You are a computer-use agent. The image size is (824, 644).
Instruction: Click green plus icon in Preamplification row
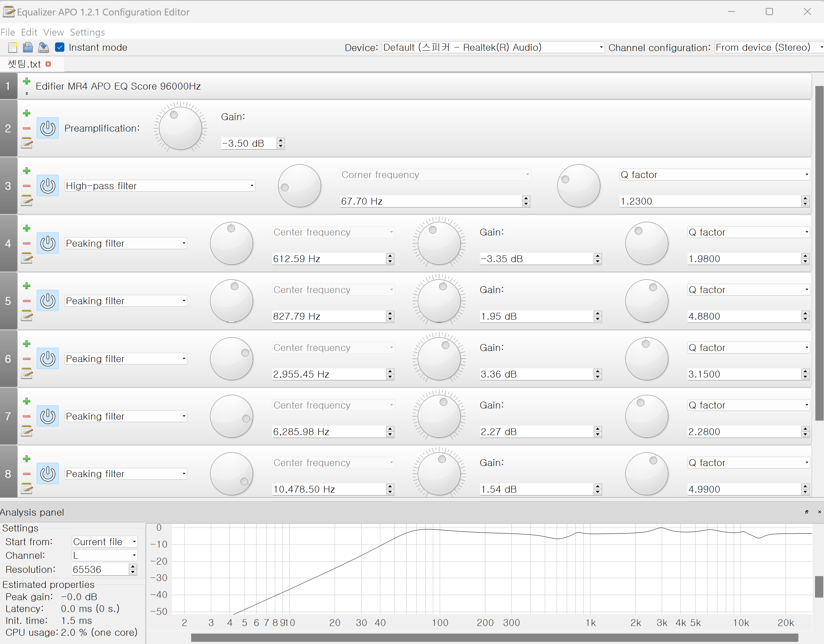point(26,113)
